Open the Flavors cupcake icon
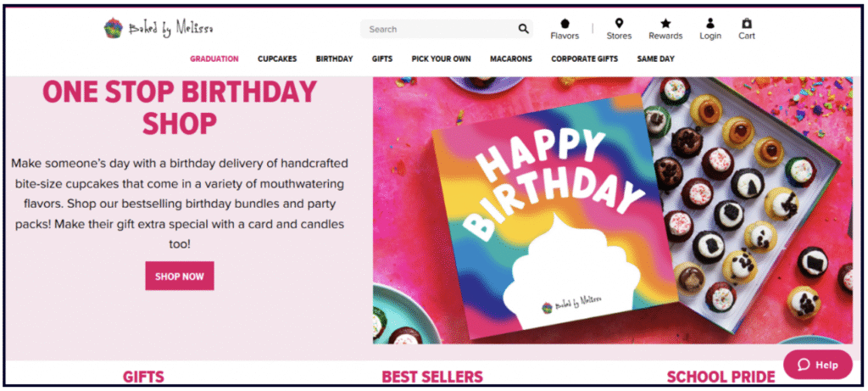Image resolution: width=868 pixels, height=391 pixels. click(x=565, y=24)
